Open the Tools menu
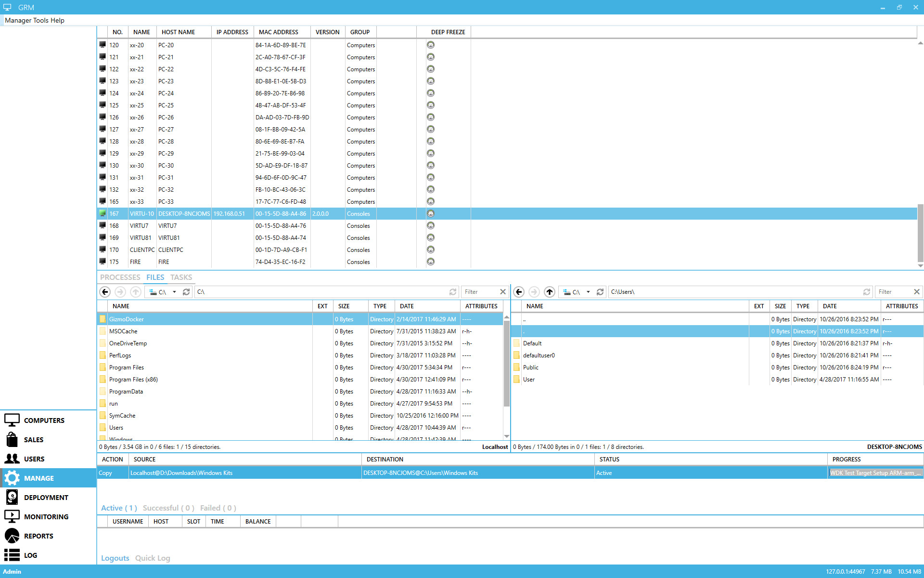Viewport: 924px width, 578px height. click(41, 20)
